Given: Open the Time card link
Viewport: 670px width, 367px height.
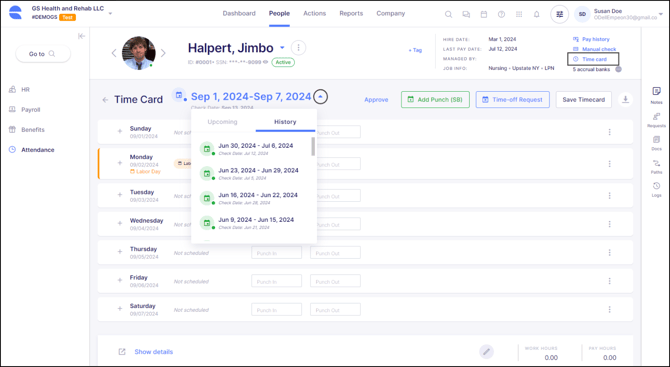Looking at the screenshot, I should [x=590, y=59].
